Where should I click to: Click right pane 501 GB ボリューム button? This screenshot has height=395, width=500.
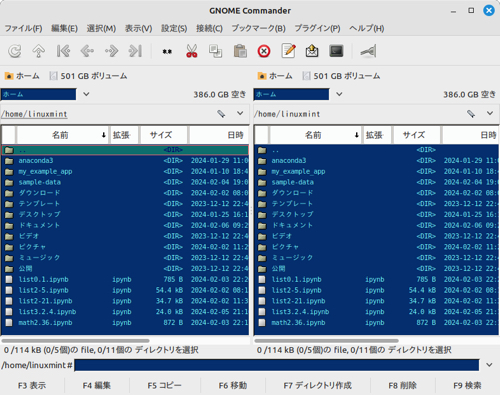pos(342,76)
